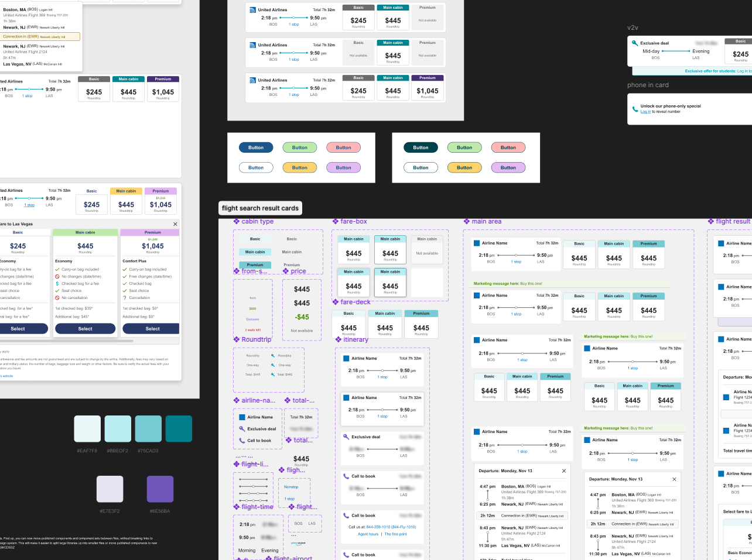The height and width of the screenshot is (560, 752).
Task: Click the green -$45 price text
Action: (302, 317)
